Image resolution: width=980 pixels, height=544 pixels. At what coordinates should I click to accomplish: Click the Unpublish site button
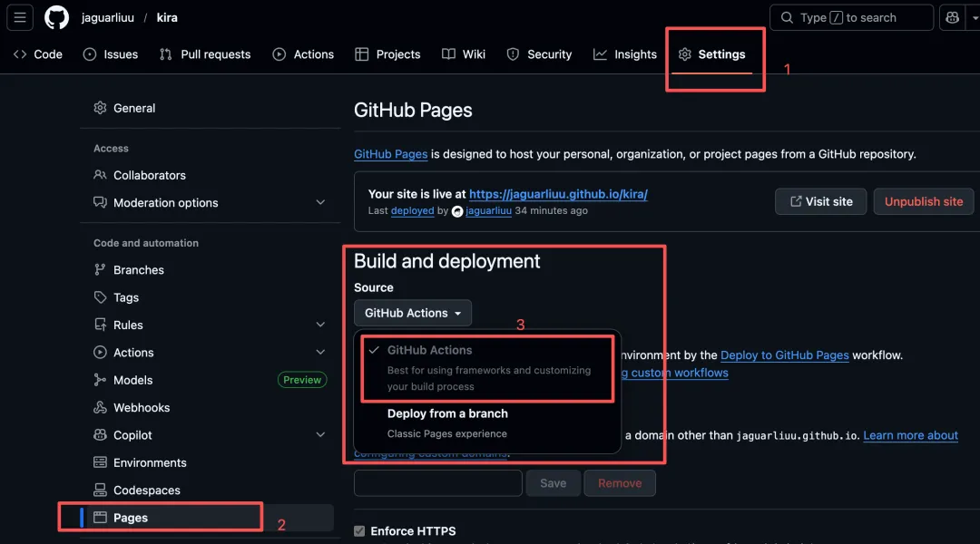coord(923,201)
